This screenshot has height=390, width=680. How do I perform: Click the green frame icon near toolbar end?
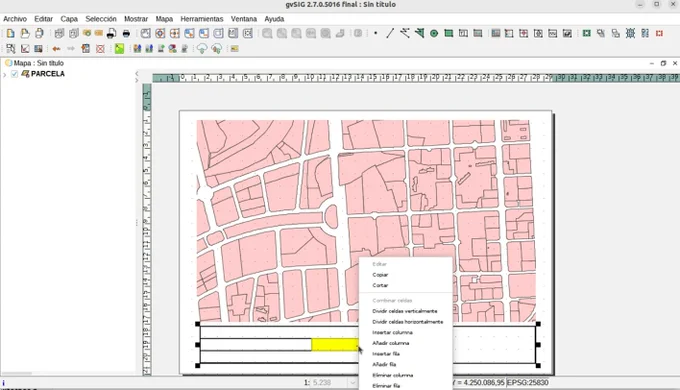pos(586,33)
